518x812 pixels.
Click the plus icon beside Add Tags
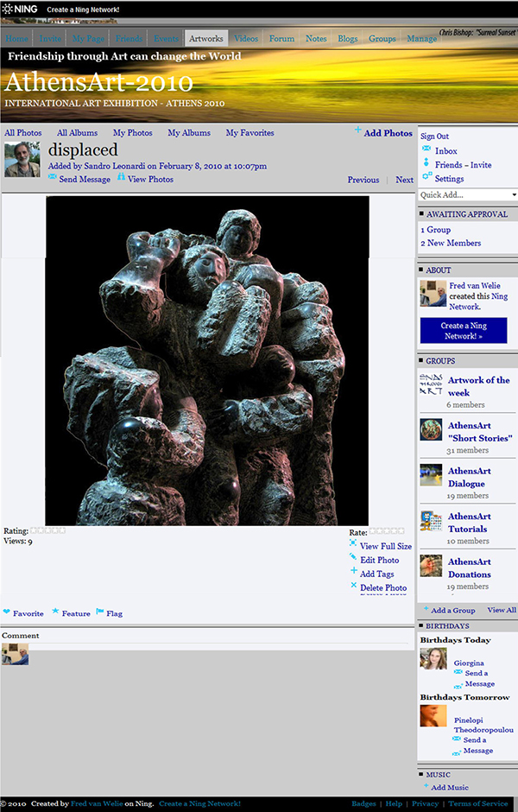tap(354, 571)
